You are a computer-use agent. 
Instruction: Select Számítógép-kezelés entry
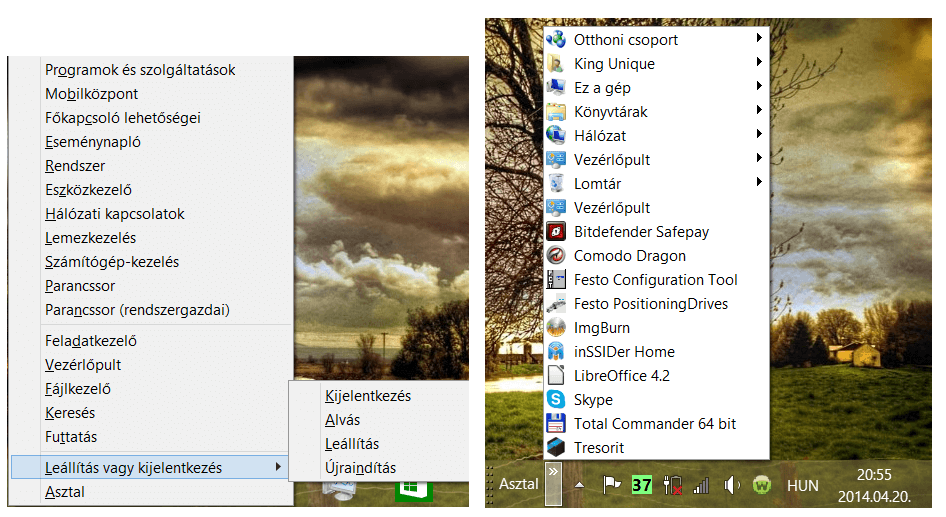(112, 262)
